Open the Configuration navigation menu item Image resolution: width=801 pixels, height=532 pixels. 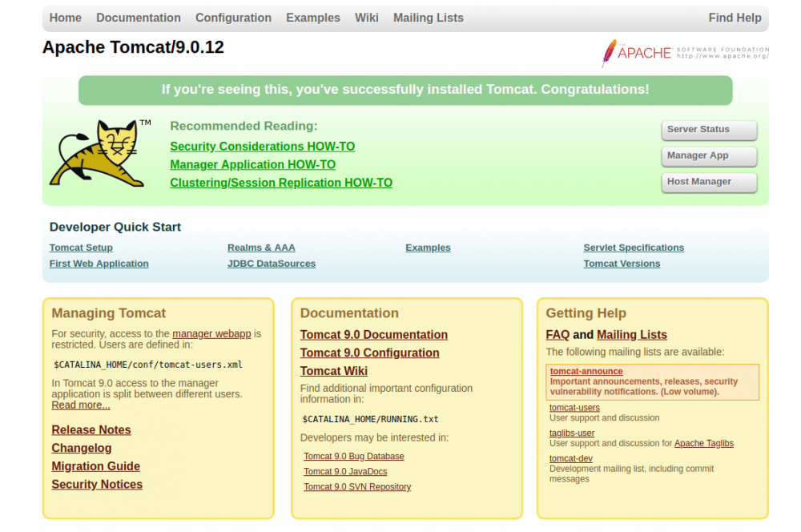click(x=233, y=18)
